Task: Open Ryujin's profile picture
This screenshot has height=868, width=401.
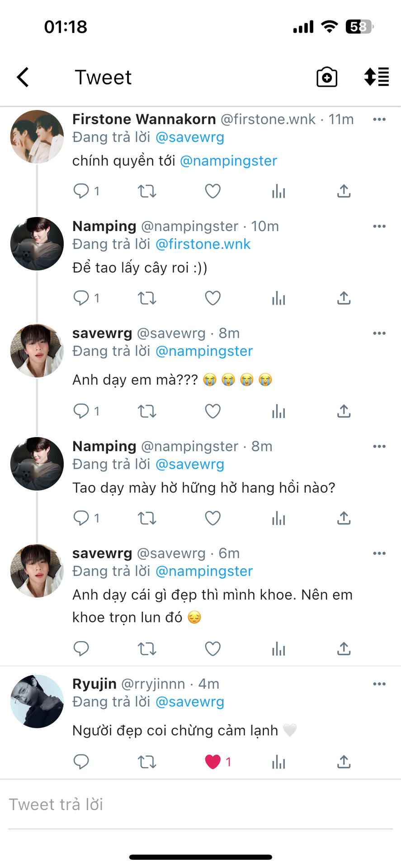Action: (37, 701)
